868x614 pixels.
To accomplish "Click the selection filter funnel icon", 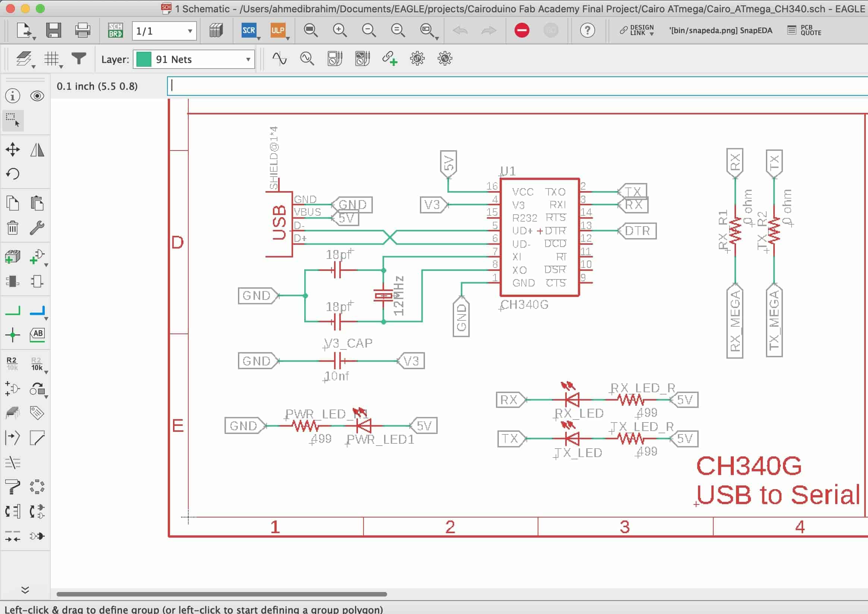I will coord(79,58).
